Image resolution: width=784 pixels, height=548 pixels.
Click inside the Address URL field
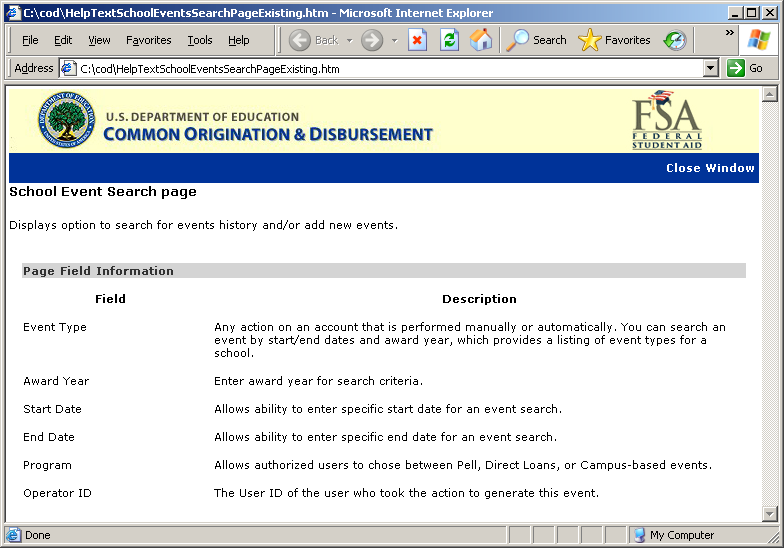coord(380,69)
